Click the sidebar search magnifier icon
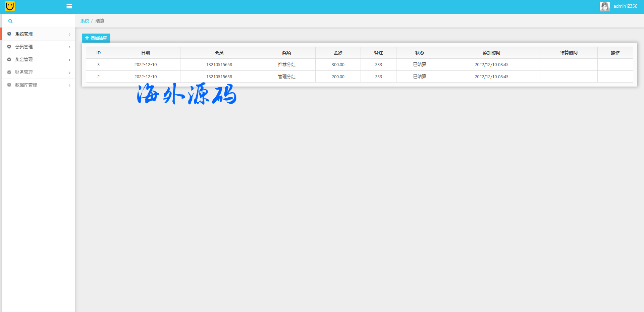Viewport: 644px width, 312px height. tap(10, 21)
